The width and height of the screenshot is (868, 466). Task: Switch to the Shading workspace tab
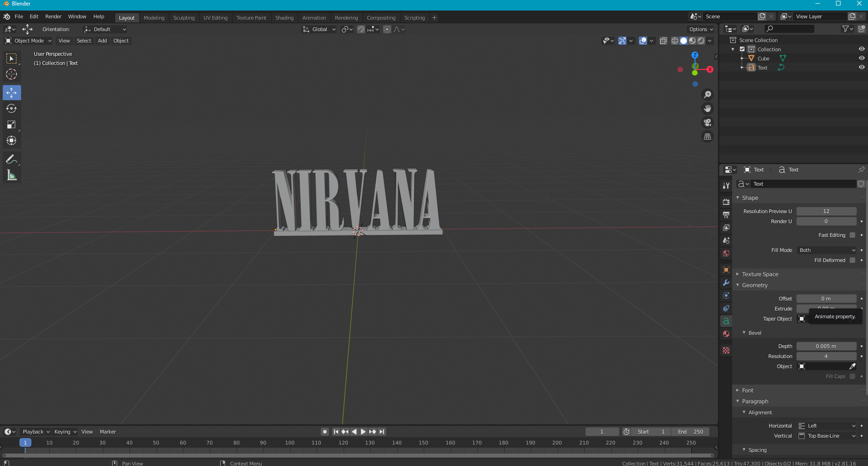pyautogui.click(x=284, y=18)
